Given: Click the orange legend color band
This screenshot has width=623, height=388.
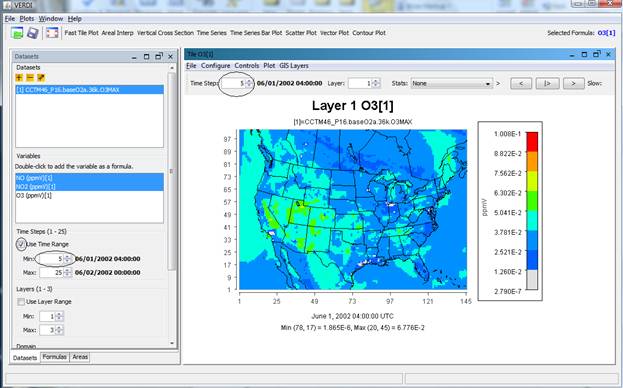Looking at the screenshot, I should click(x=532, y=161).
